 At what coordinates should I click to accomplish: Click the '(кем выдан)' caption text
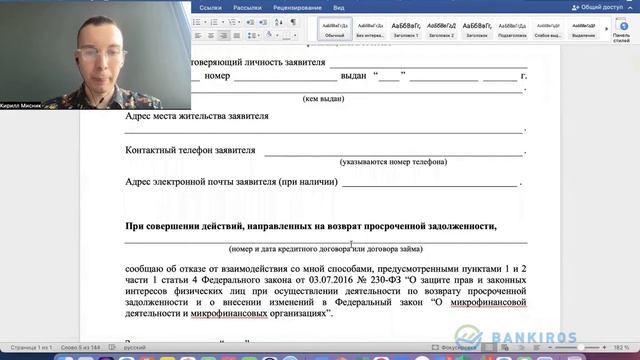[x=323, y=99]
